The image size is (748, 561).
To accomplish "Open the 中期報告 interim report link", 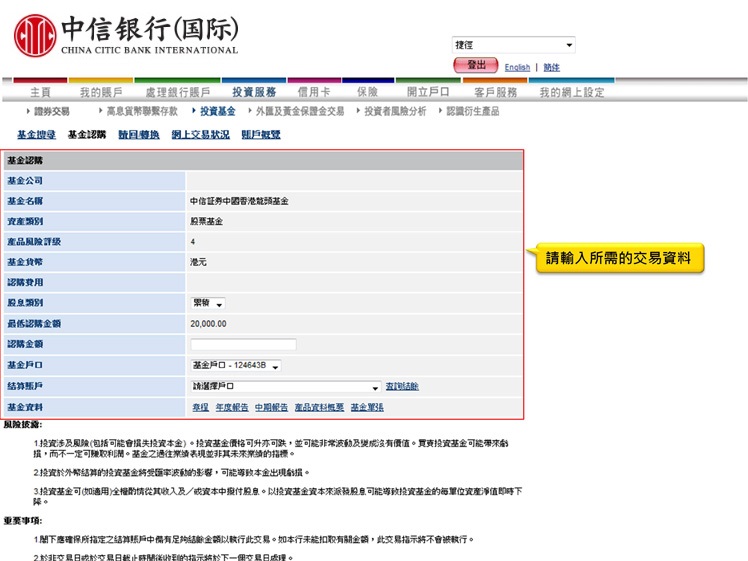I will point(271,407).
